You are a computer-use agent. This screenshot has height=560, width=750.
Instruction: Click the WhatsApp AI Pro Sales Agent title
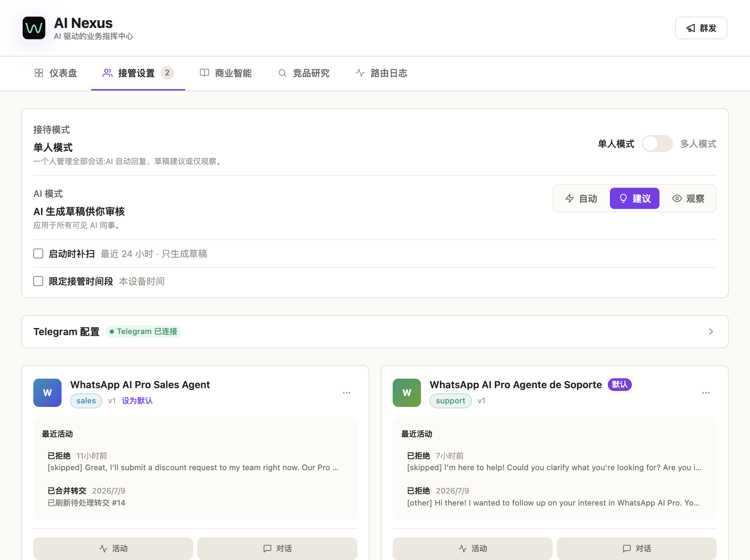[140, 384]
